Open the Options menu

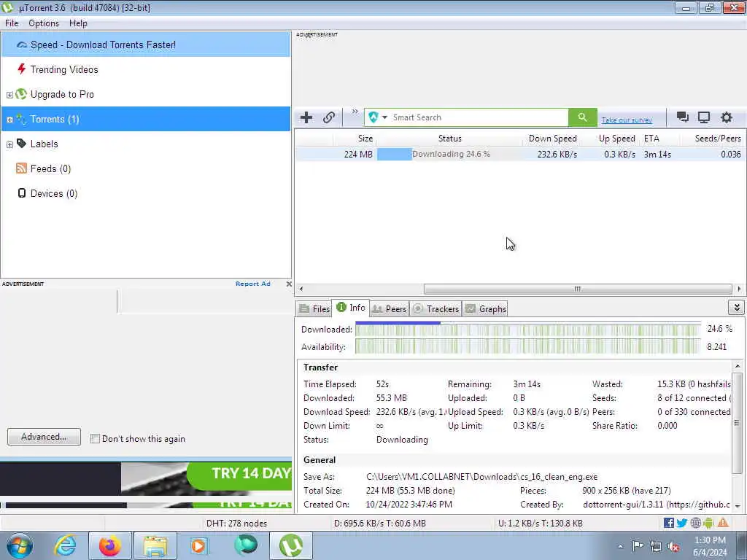pos(43,23)
